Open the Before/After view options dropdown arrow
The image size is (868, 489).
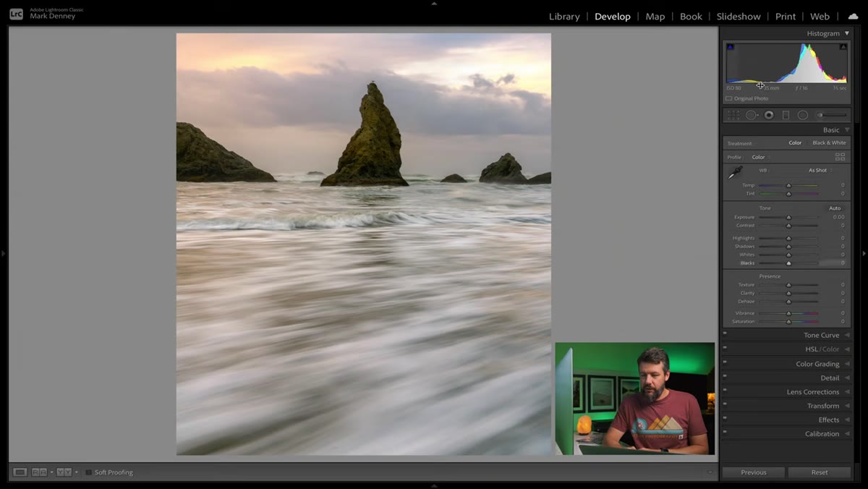coord(77,472)
